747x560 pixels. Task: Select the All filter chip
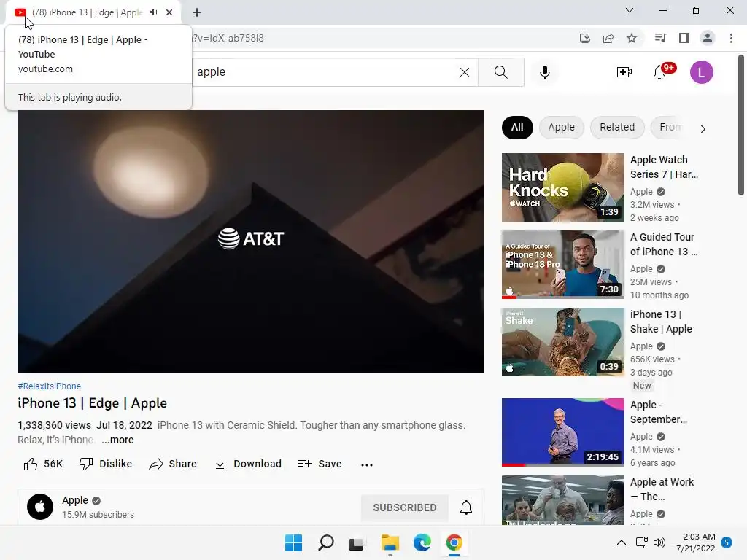tap(517, 127)
